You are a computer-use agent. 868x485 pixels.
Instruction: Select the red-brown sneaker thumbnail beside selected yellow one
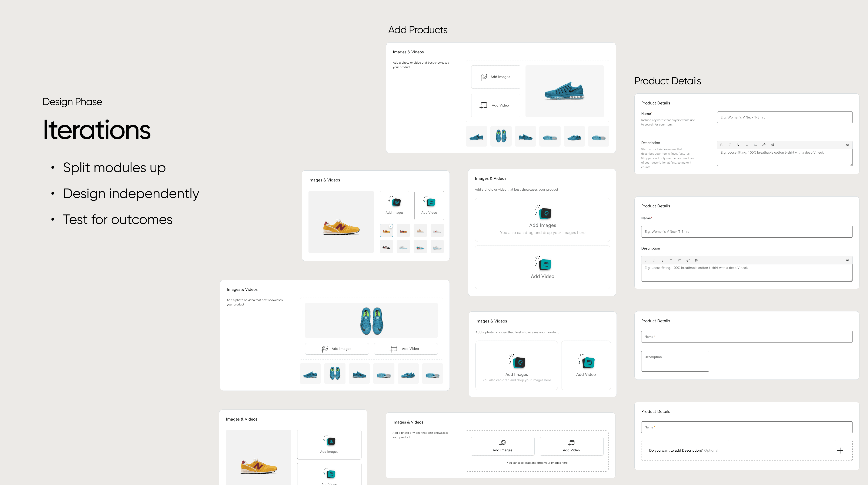coord(403,231)
